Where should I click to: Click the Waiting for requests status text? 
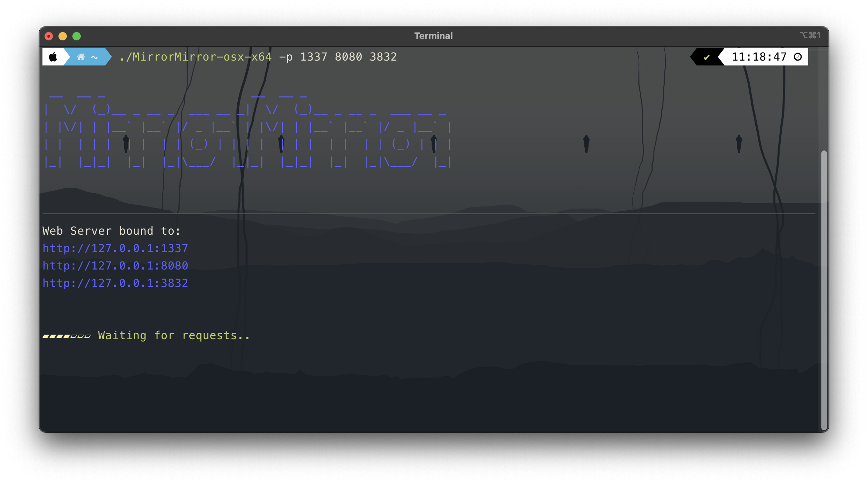(x=174, y=335)
